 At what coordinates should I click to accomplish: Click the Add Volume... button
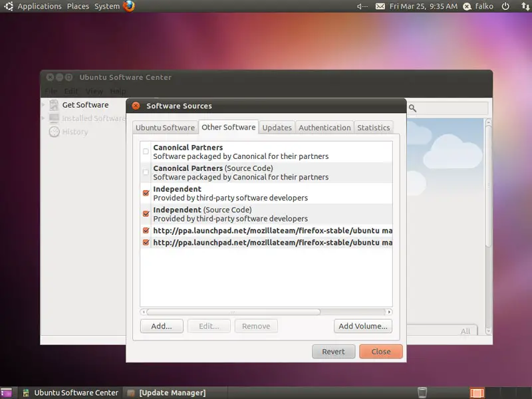tap(362, 326)
